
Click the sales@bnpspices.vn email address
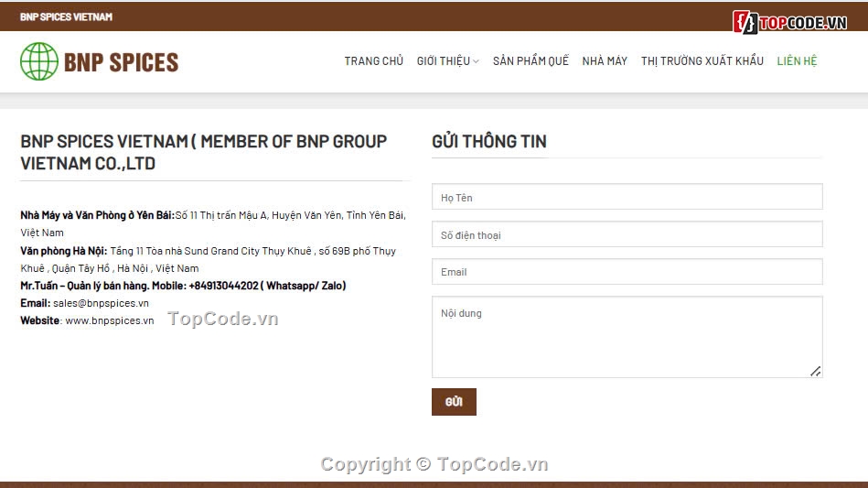pos(101,303)
